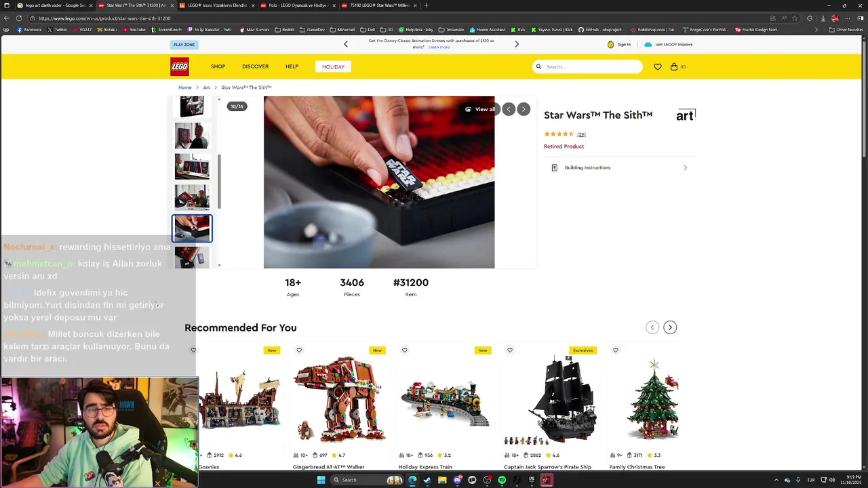Switch to LEGO Icons Yüzüklerin Efendisi tab

(216, 5)
